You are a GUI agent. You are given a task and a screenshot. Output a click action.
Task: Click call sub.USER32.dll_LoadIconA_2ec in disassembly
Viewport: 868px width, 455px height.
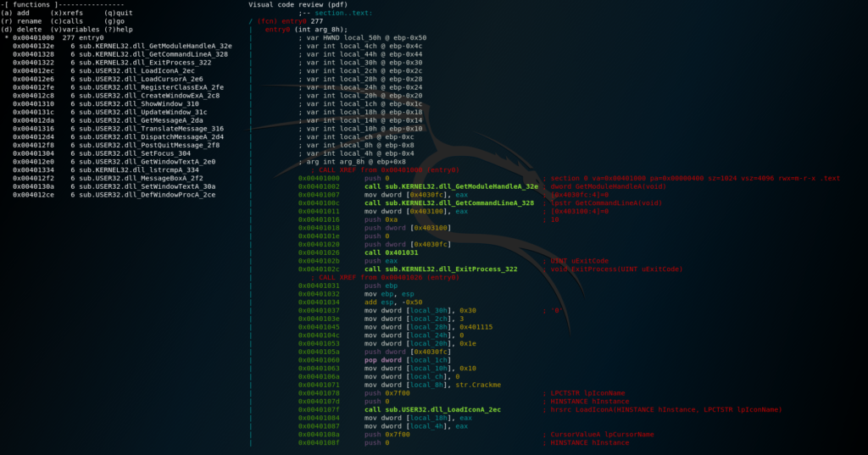[431, 409]
